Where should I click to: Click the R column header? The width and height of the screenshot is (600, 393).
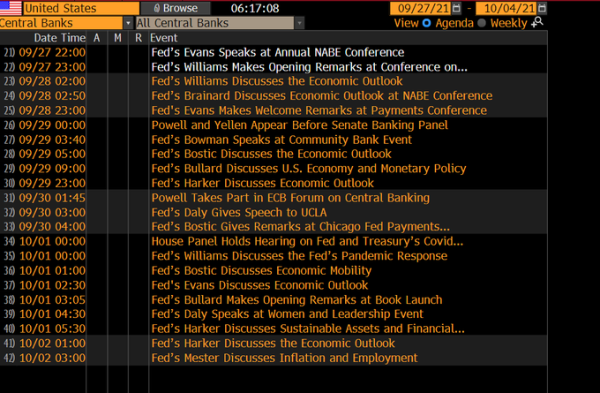[x=139, y=38]
